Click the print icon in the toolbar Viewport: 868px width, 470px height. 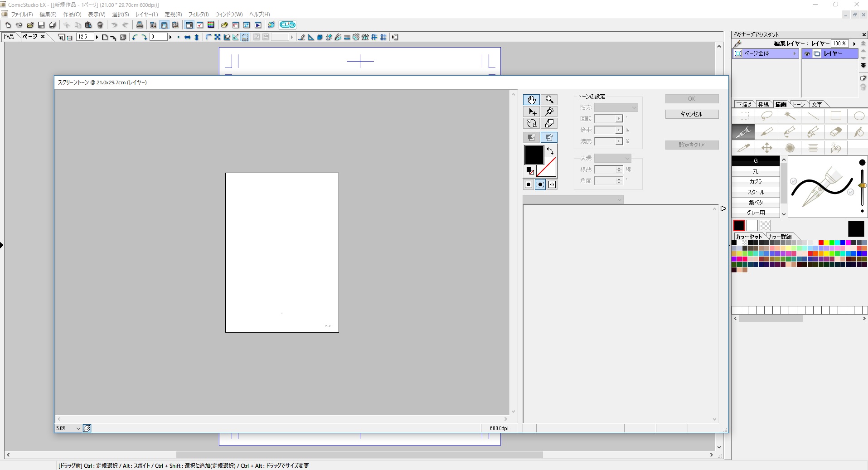tap(140, 25)
